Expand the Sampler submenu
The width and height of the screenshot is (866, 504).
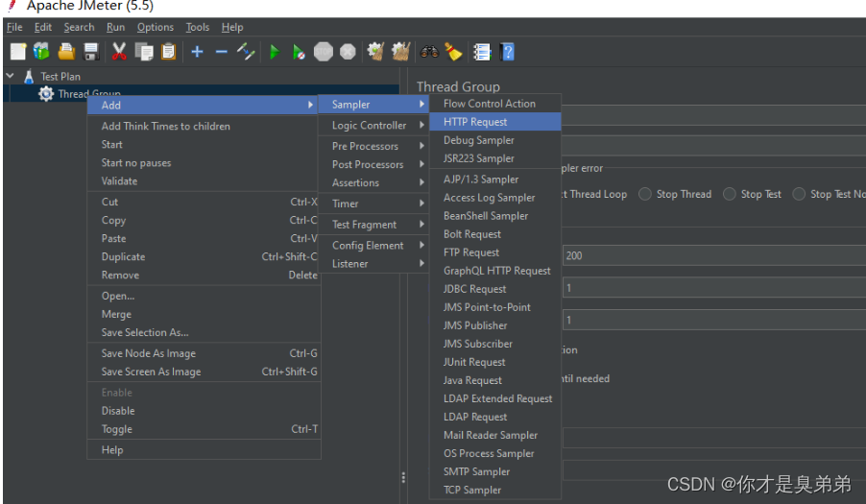[373, 104]
